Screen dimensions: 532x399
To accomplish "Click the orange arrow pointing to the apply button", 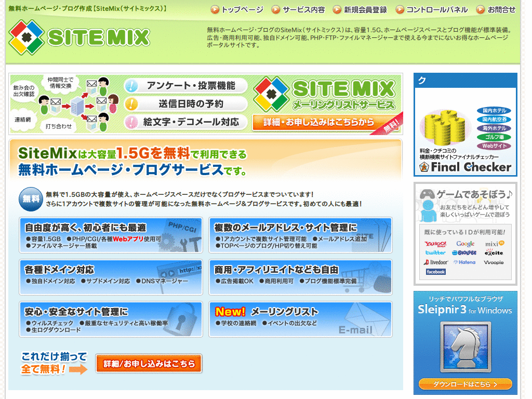I will pos(78,369).
